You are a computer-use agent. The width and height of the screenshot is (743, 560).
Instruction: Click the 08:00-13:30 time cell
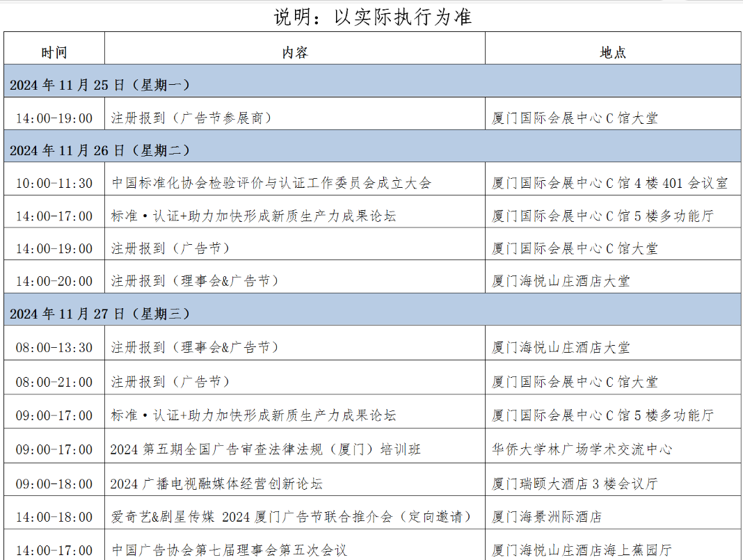pos(54,348)
